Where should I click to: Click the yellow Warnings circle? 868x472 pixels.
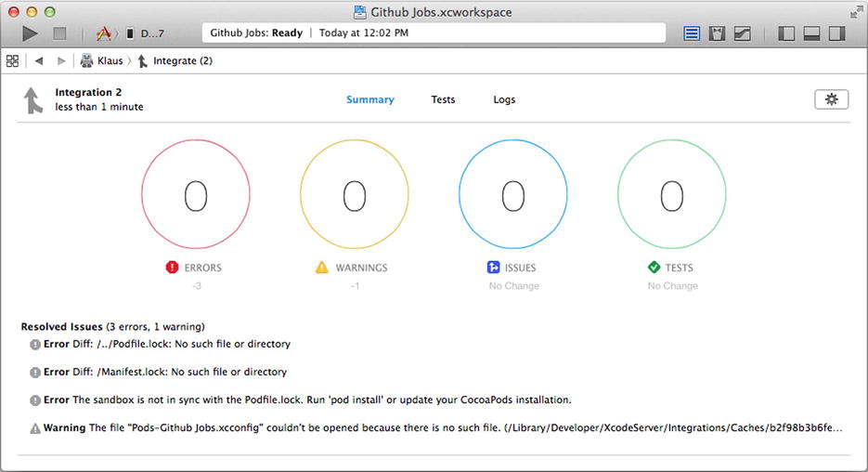[x=355, y=194]
